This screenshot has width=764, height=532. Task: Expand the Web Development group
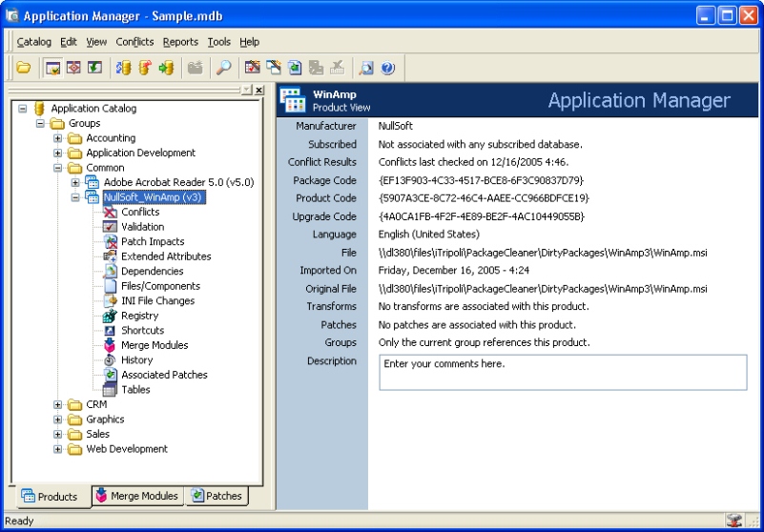coord(58,449)
